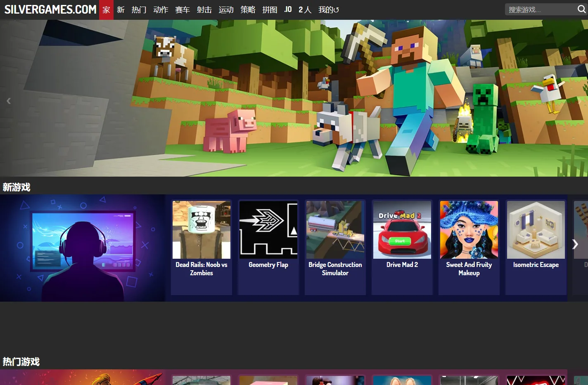Click the Drive Mad 2 title text
The height and width of the screenshot is (385, 588).
coord(402,265)
